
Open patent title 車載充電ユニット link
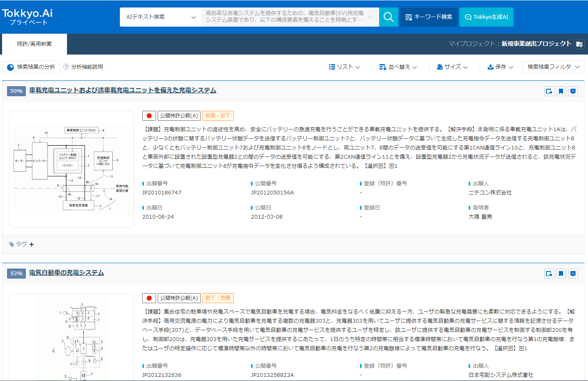coord(123,90)
